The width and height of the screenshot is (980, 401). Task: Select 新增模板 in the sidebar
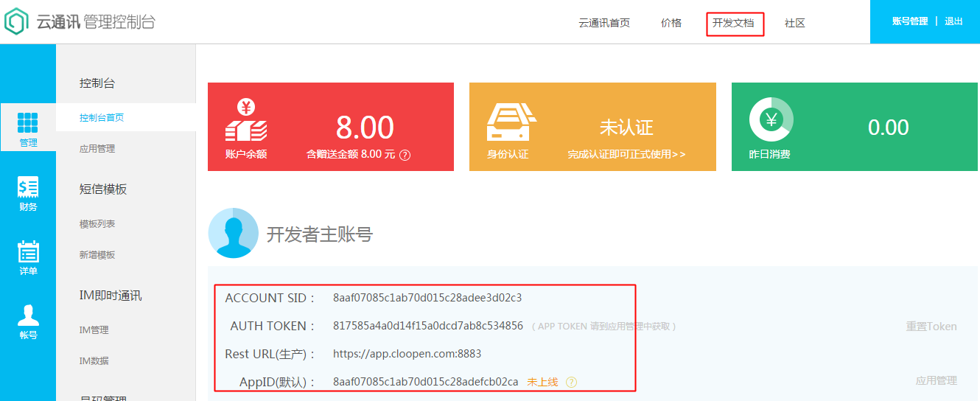(97, 255)
